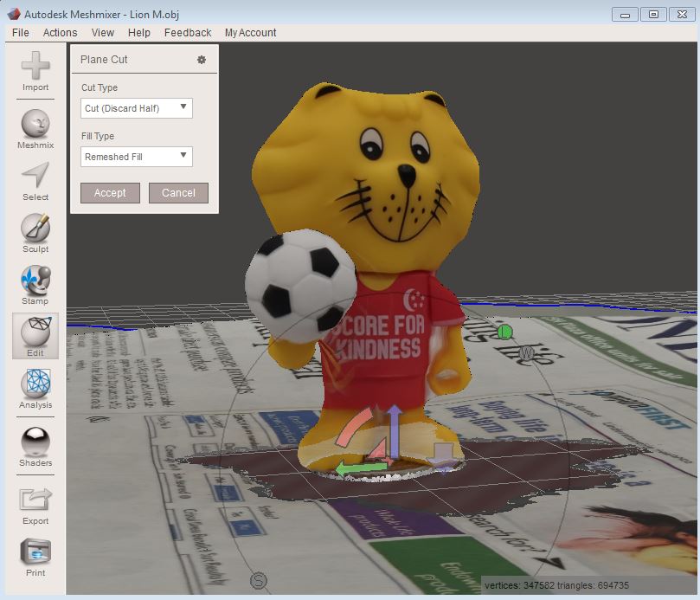Viewport: 700px width, 600px height.
Task: Open the Feedback menu
Action: pos(188,33)
